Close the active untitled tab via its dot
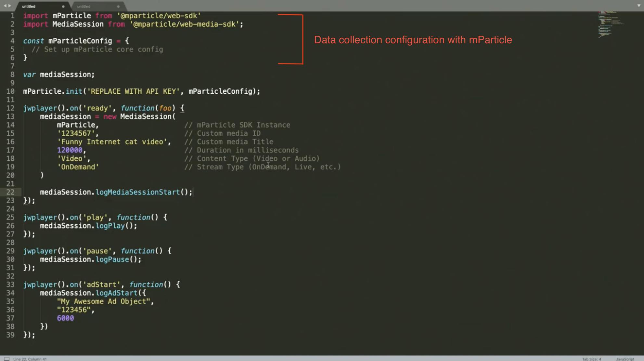Screen dimensions: 644x361 (63, 7)
